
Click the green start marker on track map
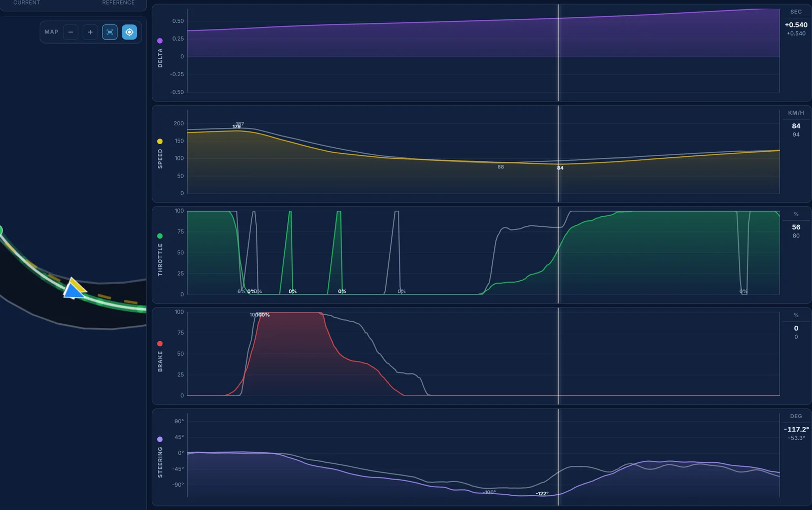[x=1, y=231]
